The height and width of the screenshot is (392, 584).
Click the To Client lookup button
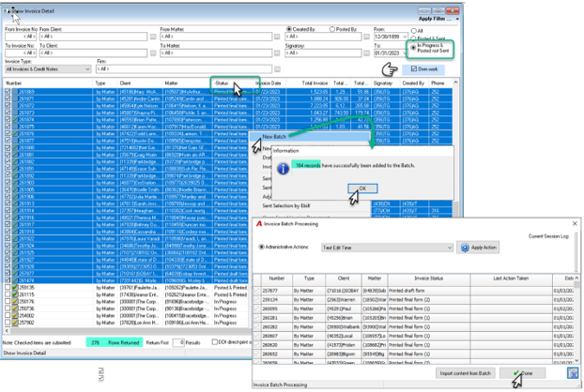(x=153, y=53)
